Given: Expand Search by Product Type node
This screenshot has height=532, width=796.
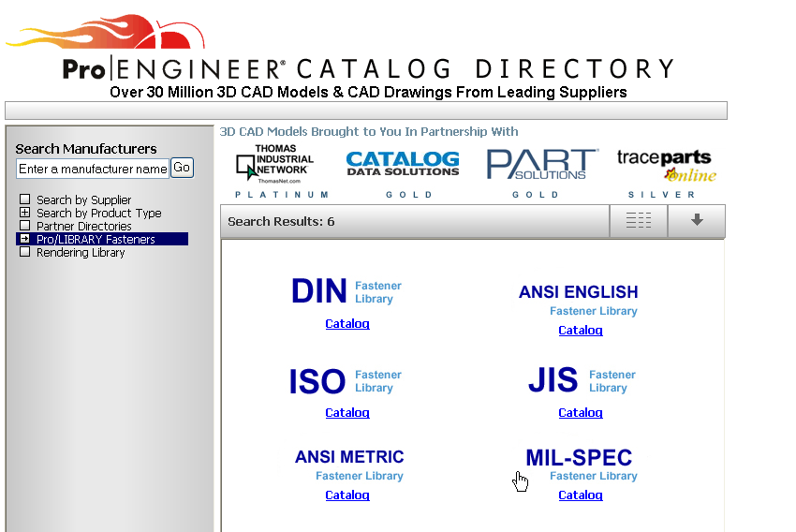Looking at the screenshot, I should coord(25,213).
